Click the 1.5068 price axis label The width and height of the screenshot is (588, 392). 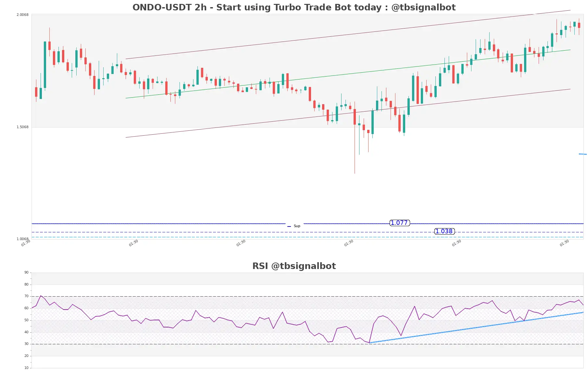pyautogui.click(x=22, y=127)
